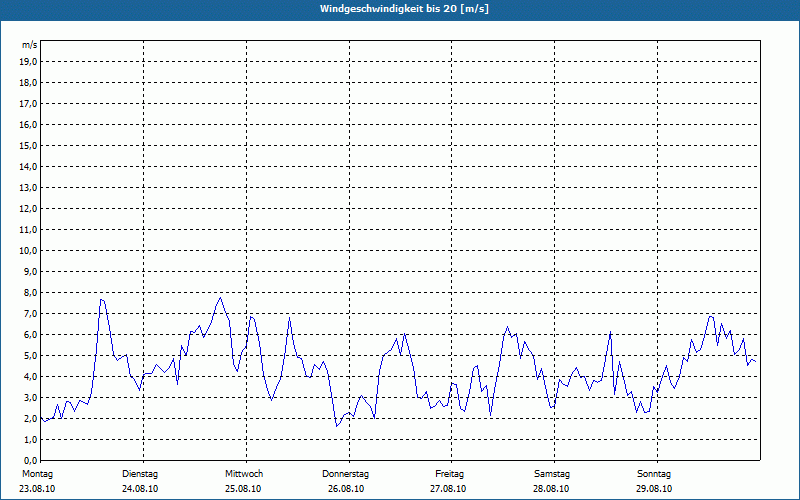This screenshot has height=500, width=800.
Task: Click the 2,0 y-axis label
Action: (30, 418)
